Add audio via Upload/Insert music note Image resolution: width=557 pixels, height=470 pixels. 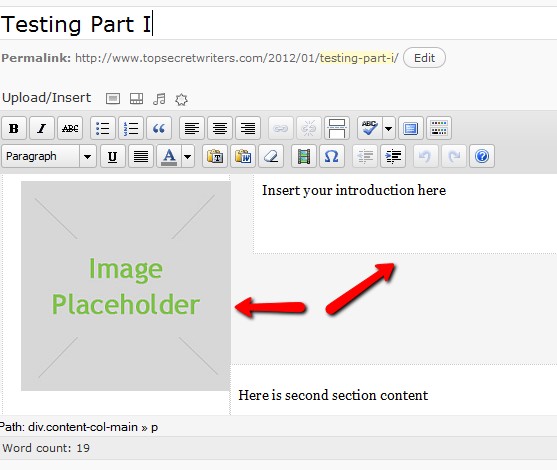(159, 98)
